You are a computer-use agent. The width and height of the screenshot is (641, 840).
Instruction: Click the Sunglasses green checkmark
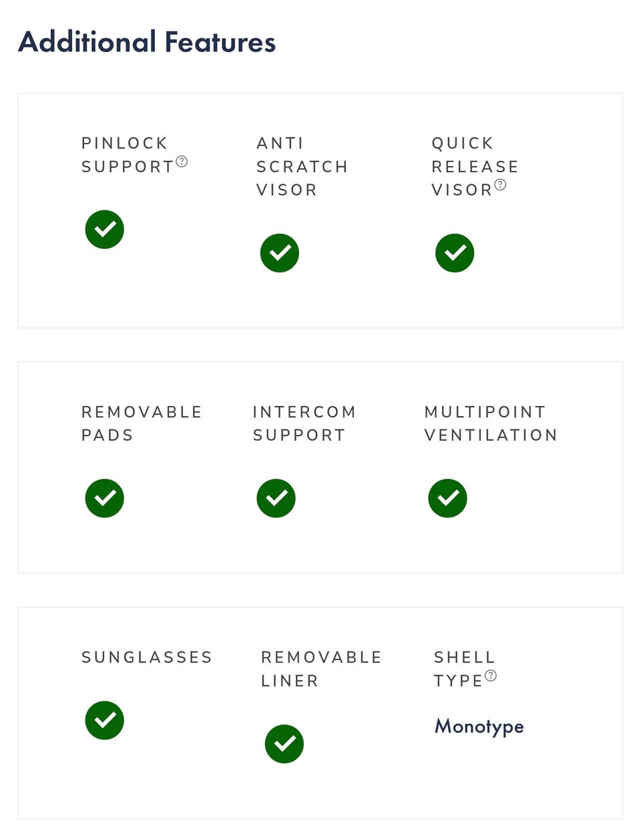[105, 720]
